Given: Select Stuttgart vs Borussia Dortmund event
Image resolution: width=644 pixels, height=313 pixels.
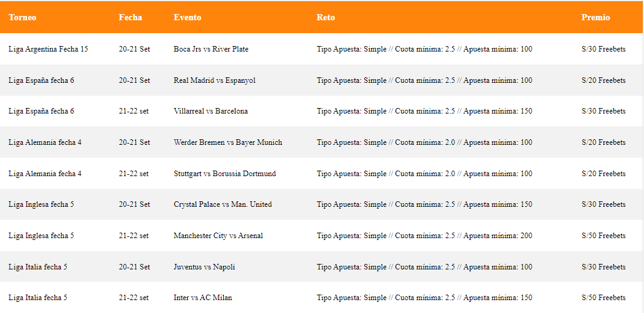Looking at the screenshot, I should pyautogui.click(x=224, y=174).
